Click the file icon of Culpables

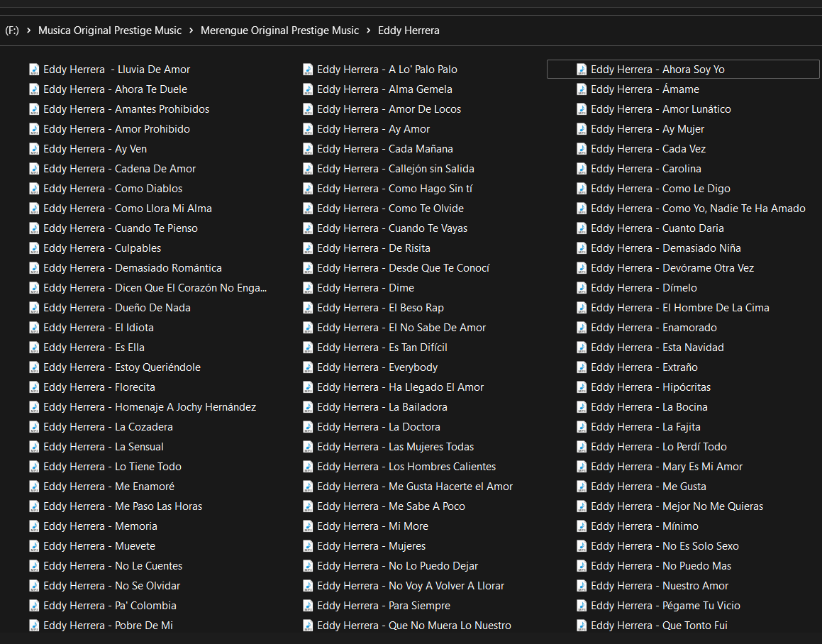(x=34, y=248)
